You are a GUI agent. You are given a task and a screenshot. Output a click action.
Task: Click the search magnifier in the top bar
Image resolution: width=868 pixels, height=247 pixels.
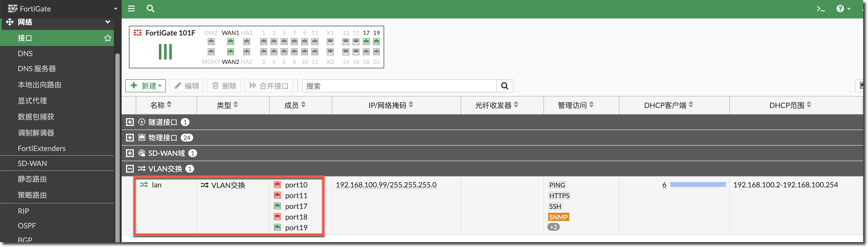(x=150, y=9)
